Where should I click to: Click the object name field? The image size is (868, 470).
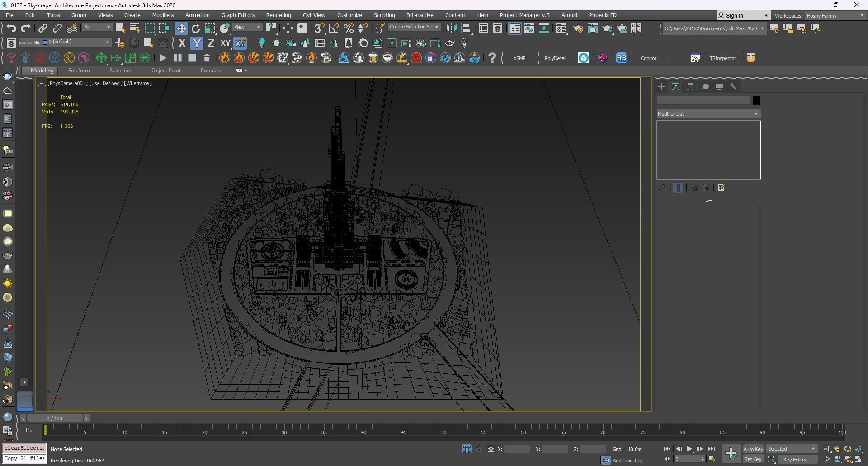703,101
